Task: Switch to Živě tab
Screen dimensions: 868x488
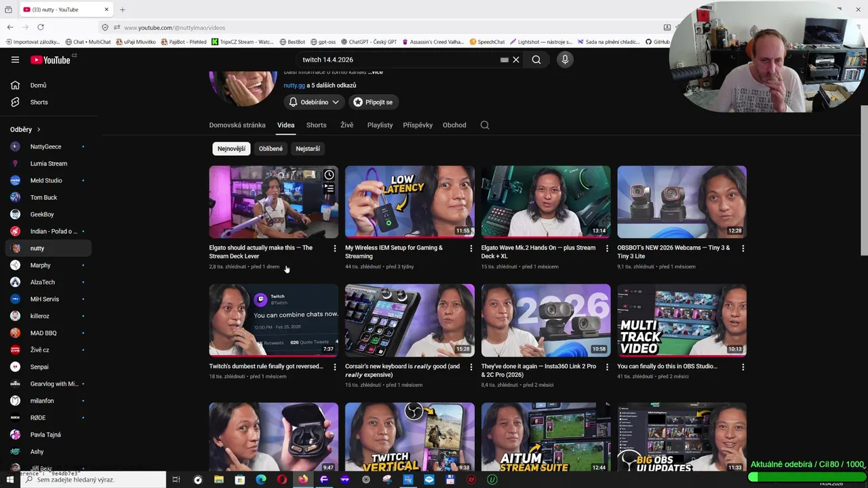Action: point(347,125)
